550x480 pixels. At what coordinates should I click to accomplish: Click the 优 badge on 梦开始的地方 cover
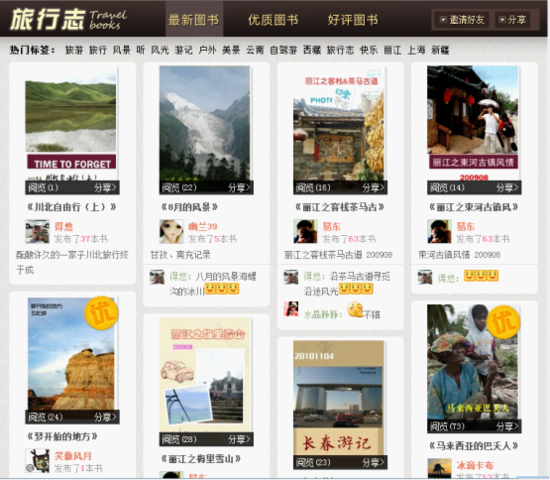[101, 313]
